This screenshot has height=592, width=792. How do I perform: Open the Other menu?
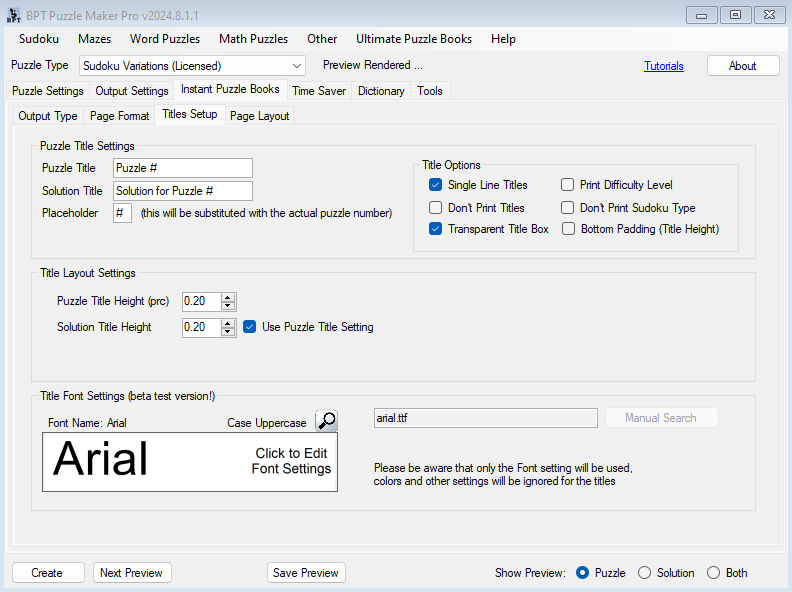322,39
